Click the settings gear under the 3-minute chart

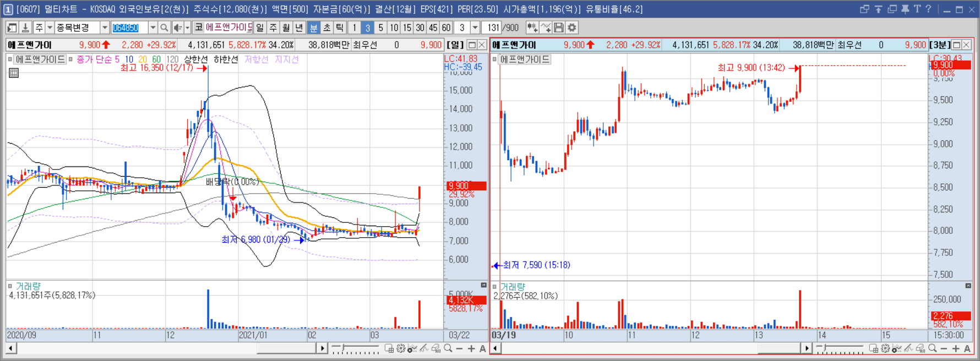click(x=885, y=348)
